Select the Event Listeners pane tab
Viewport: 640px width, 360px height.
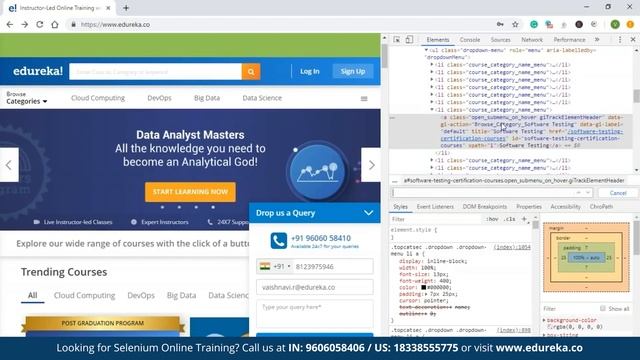pos(435,207)
